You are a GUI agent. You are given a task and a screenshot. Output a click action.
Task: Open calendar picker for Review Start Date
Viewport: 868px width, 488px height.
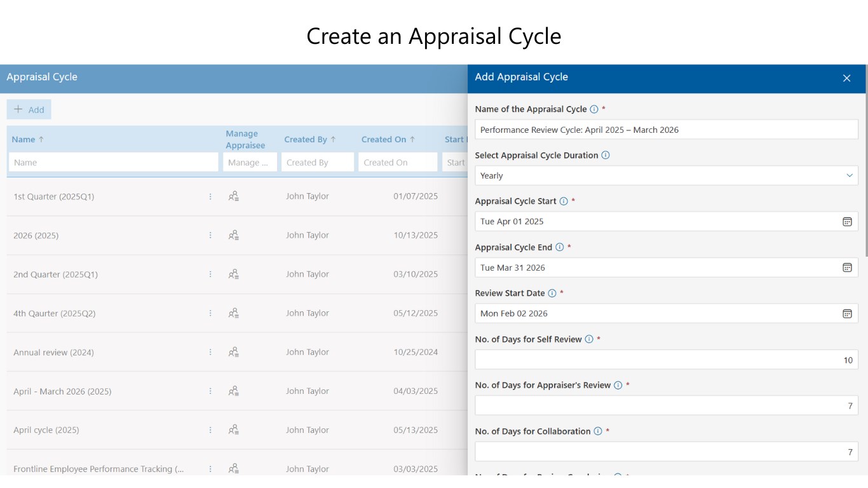tap(846, 313)
